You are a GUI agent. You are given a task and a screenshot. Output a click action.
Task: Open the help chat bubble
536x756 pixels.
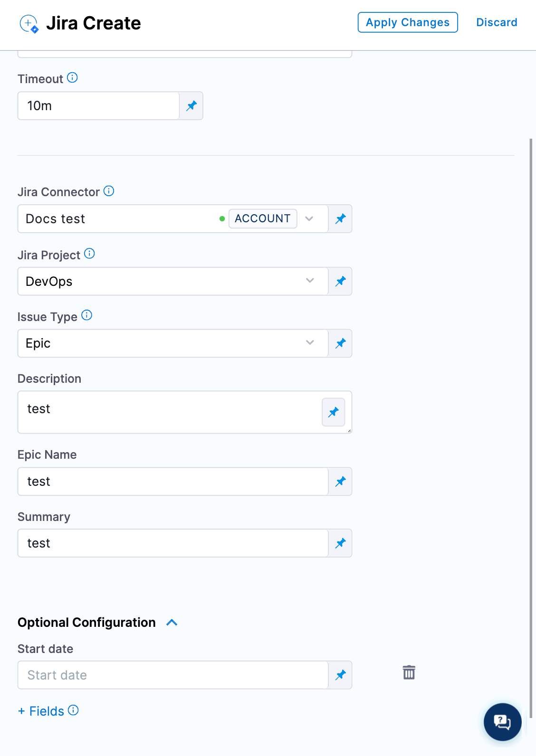point(502,722)
